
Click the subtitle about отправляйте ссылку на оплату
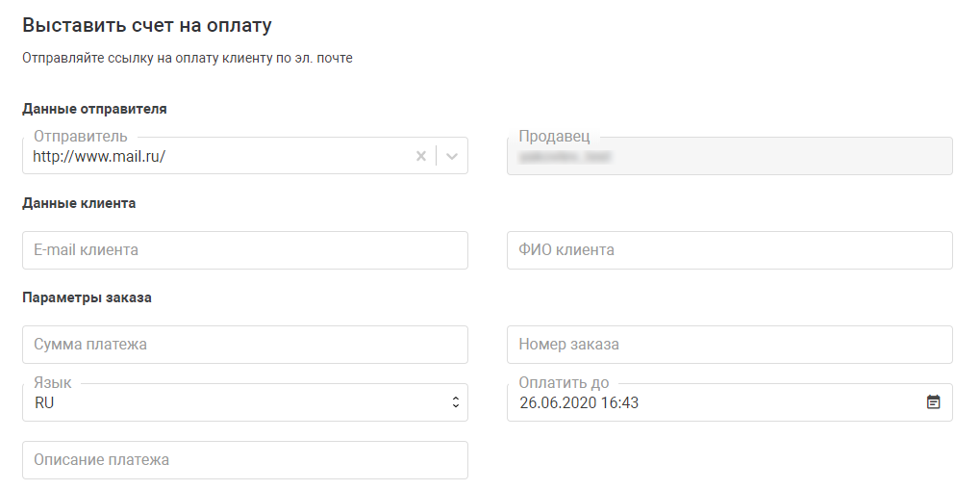pos(188,58)
